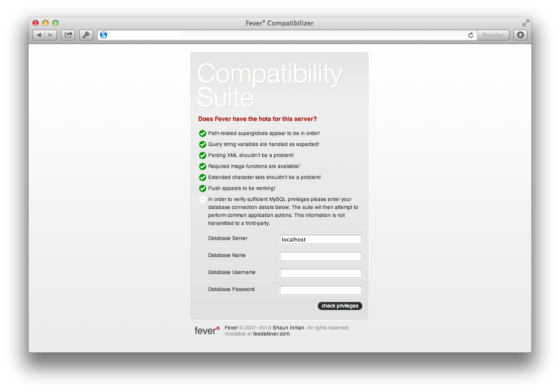This screenshot has width=560, height=392.
Task: Click the heading 'Does Fever have the hots for this server?'
Action: [258, 119]
